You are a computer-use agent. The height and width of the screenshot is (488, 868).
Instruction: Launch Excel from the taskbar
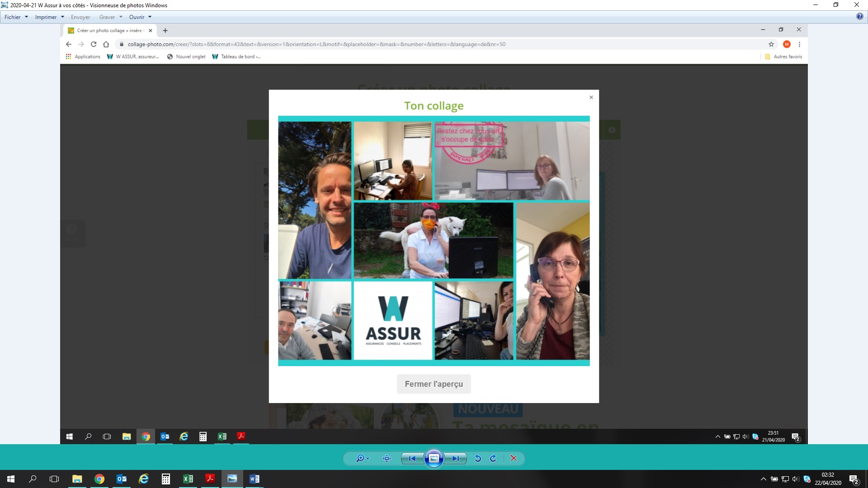(188, 479)
